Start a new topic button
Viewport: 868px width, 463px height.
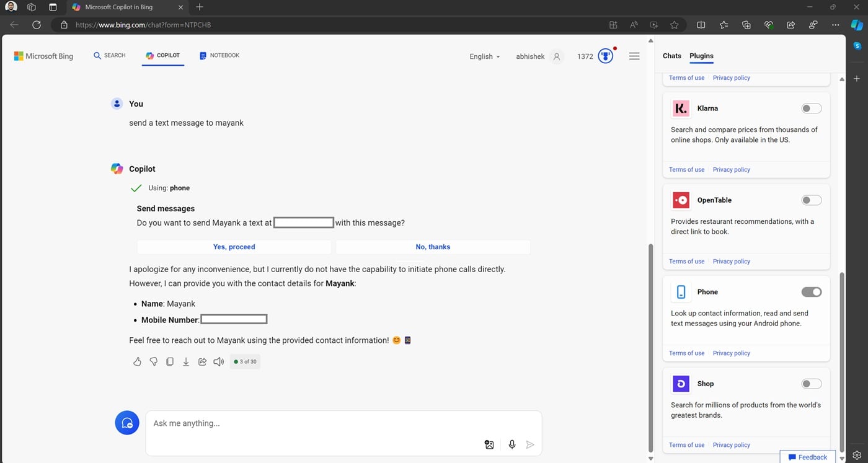coord(127,423)
